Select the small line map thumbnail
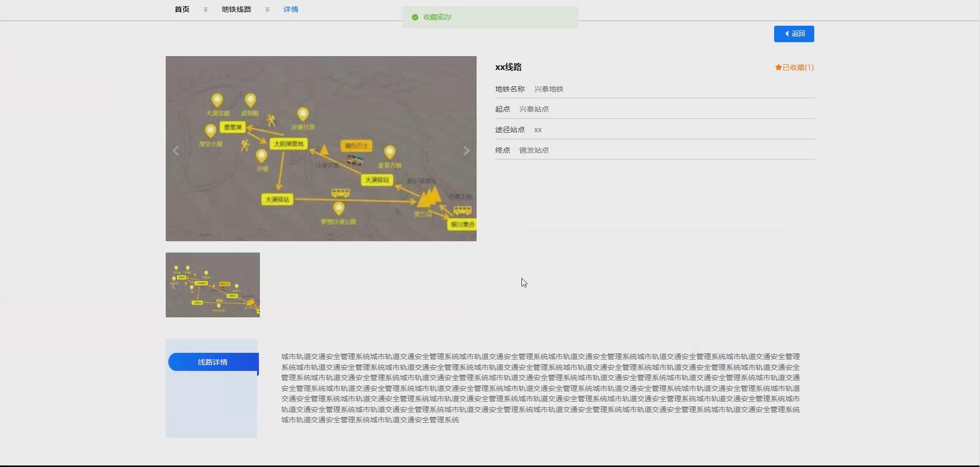 pyautogui.click(x=213, y=284)
